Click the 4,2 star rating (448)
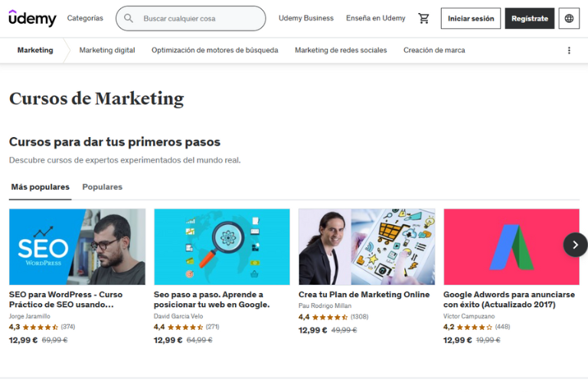This screenshot has height=392, width=588. 477,327
